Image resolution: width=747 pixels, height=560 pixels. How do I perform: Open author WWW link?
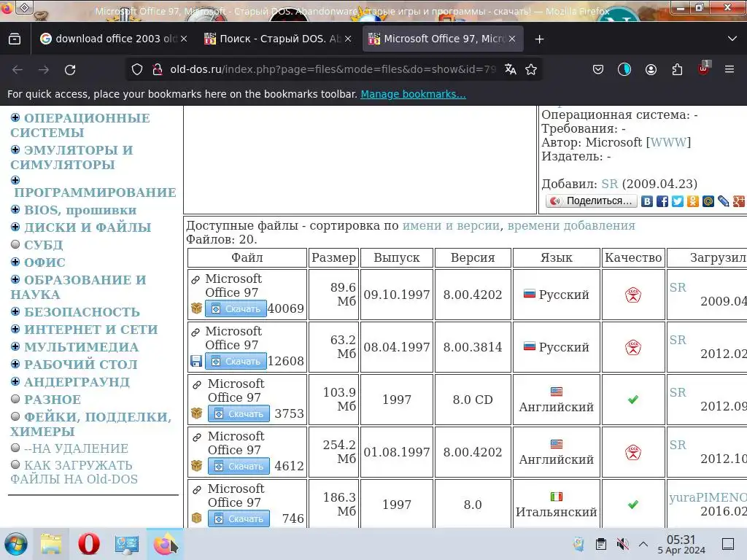(668, 142)
